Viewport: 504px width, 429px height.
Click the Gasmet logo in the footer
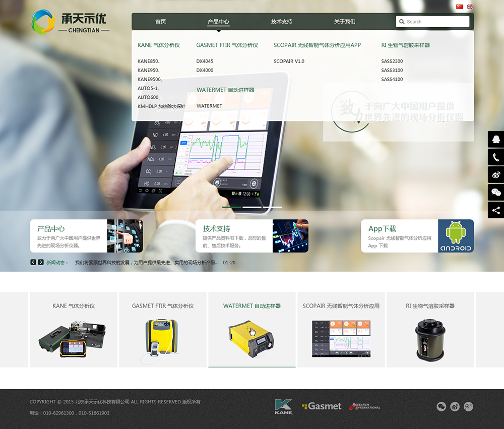pyautogui.click(x=322, y=406)
